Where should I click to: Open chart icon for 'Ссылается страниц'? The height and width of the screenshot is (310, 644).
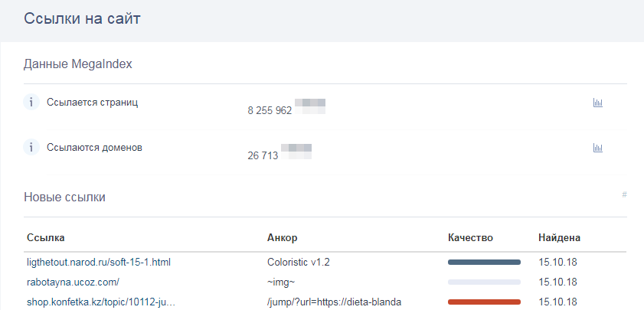[x=598, y=103]
